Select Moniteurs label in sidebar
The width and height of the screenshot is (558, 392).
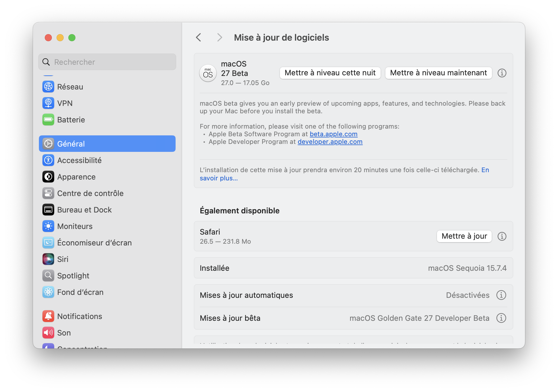coord(75,226)
